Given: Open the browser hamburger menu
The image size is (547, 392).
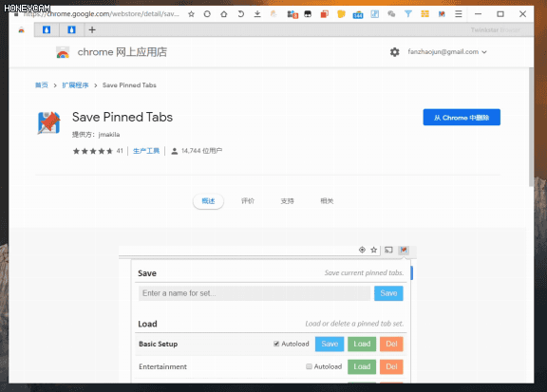Looking at the screenshot, I should [459, 14].
